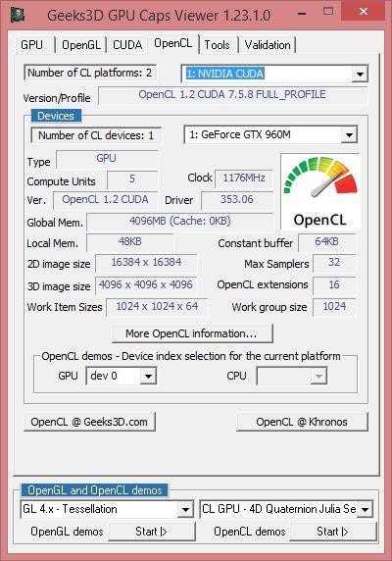Click the Number of CL platforms field

(90, 73)
